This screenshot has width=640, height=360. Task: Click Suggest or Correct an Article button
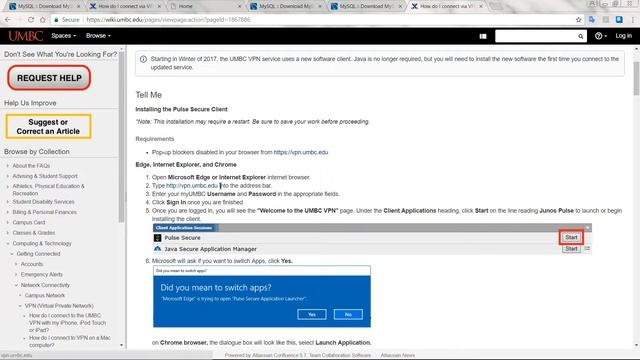[48, 127]
